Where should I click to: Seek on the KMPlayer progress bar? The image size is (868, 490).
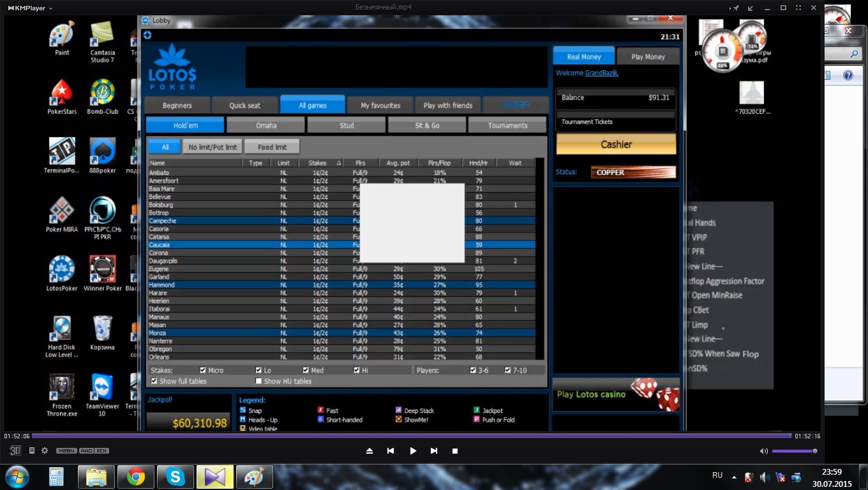click(x=412, y=436)
